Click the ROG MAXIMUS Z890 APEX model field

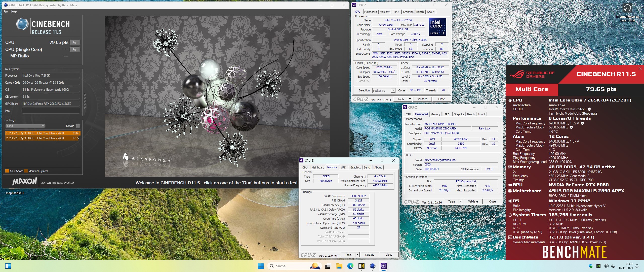pos(447,129)
